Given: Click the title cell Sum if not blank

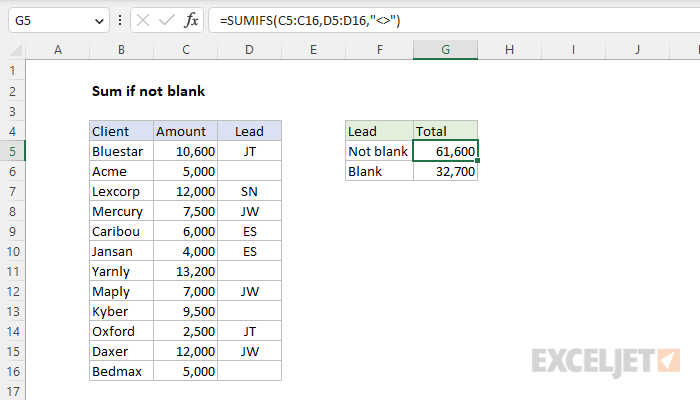Looking at the screenshot, I should pyautogui.click(x=148, y=91).
